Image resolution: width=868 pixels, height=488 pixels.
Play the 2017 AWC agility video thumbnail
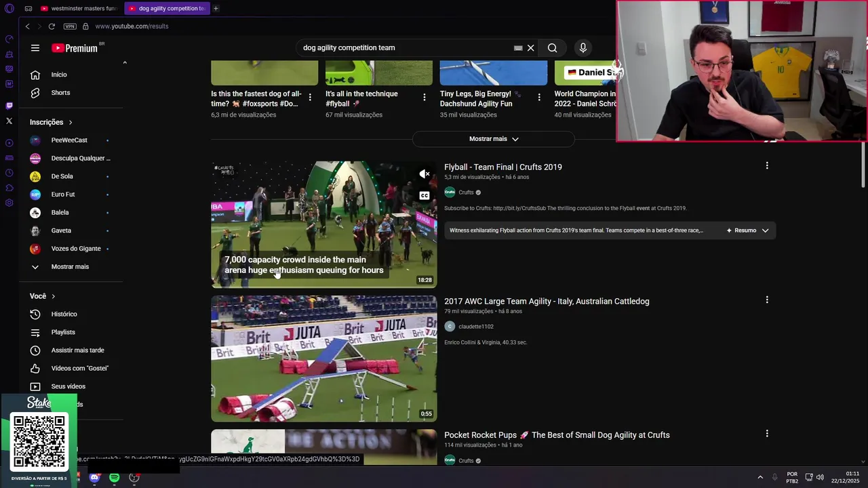(324, 359)
